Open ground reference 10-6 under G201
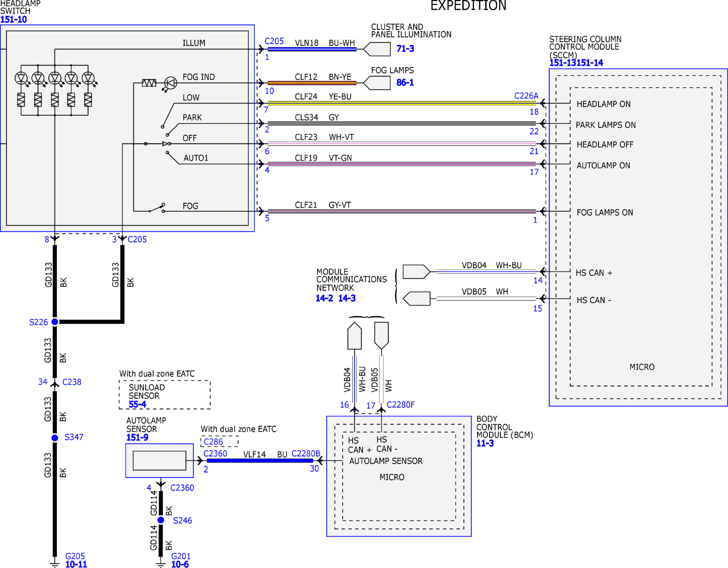 pos(180,564)
